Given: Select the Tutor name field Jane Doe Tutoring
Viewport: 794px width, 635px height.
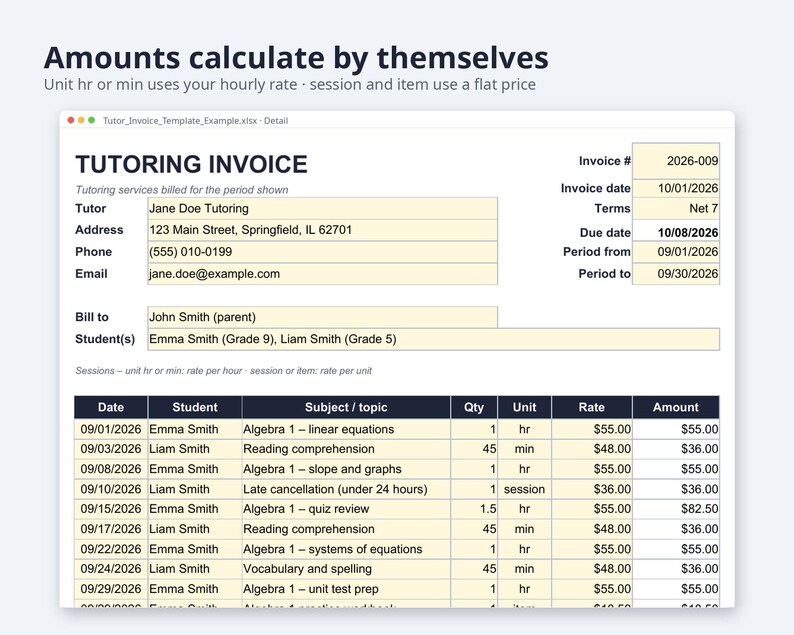Looking at the screenshot, I should tap(323, 209).
